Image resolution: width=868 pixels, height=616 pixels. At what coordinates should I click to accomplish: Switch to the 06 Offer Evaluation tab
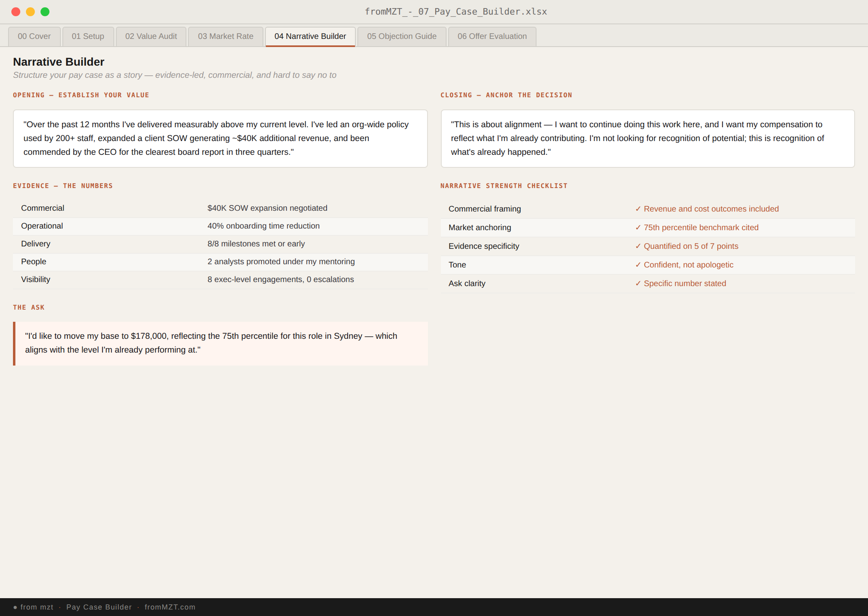[x=492, y=36]
